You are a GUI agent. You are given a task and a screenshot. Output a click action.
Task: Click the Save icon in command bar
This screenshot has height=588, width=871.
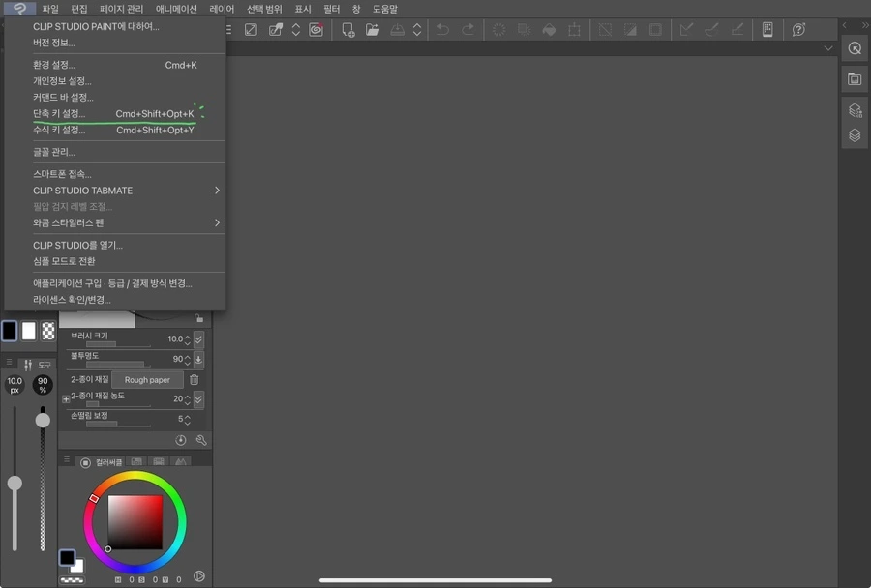pos(397,29)
